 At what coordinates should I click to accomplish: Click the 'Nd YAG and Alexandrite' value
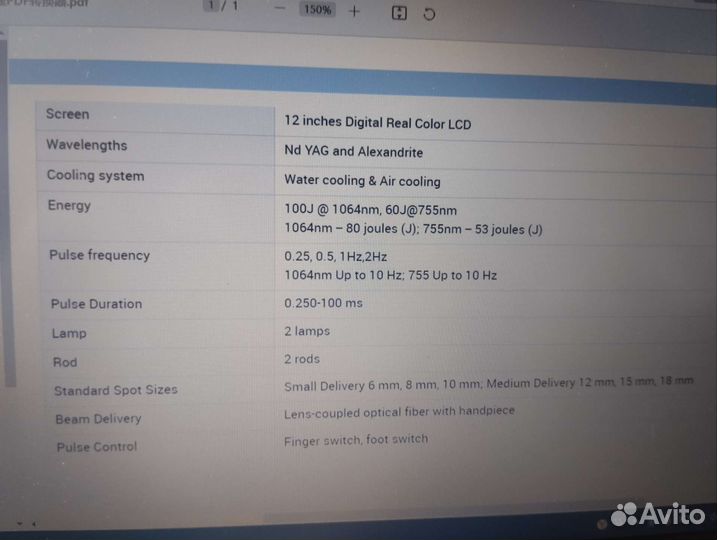(353, 152)
